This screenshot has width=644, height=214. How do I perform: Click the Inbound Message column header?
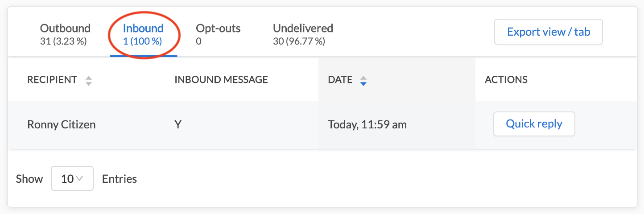[221, 80]
